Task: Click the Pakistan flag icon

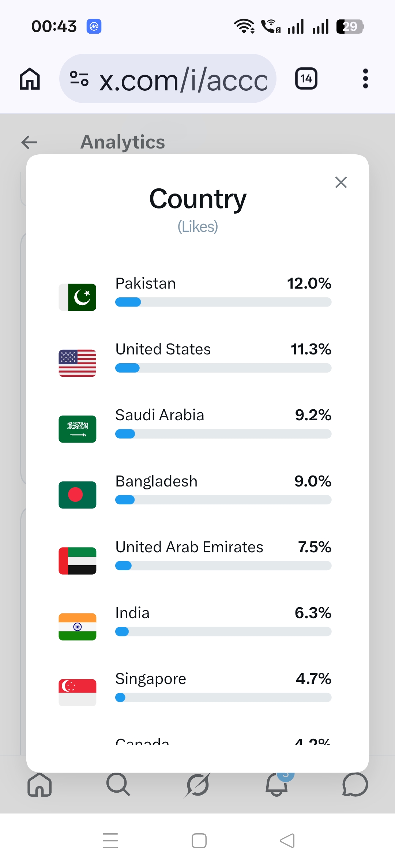Action: (x=78, y=297)
